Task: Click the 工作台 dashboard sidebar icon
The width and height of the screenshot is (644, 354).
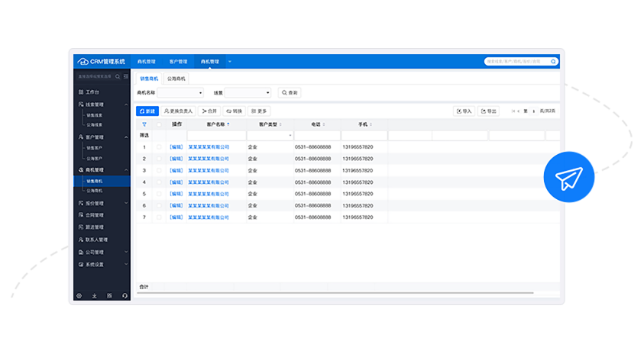Action: click(x=81, y=92)
